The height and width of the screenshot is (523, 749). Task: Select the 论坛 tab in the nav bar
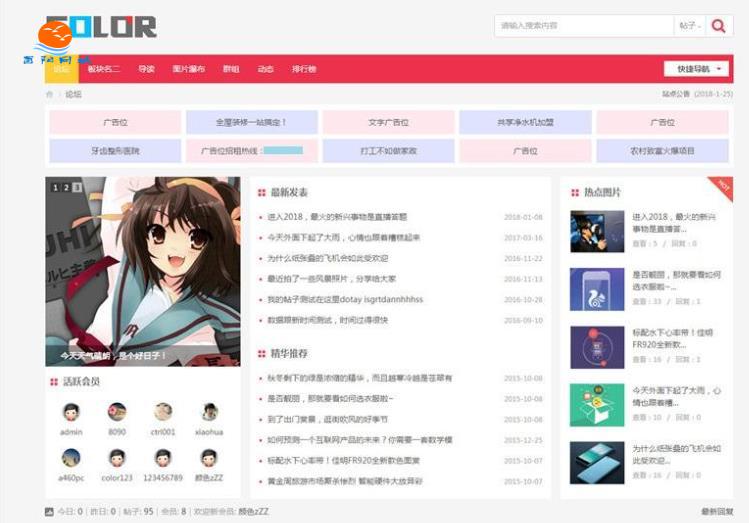click(x=62, y=69)
